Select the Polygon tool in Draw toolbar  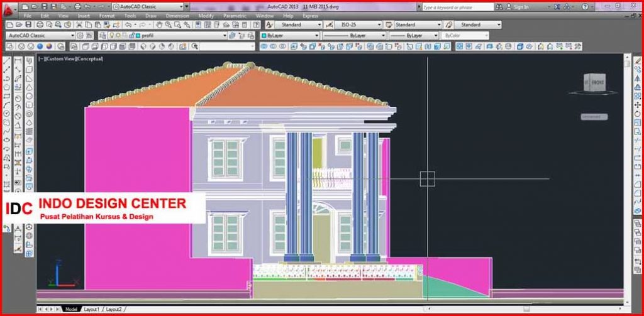click(6, 87)
